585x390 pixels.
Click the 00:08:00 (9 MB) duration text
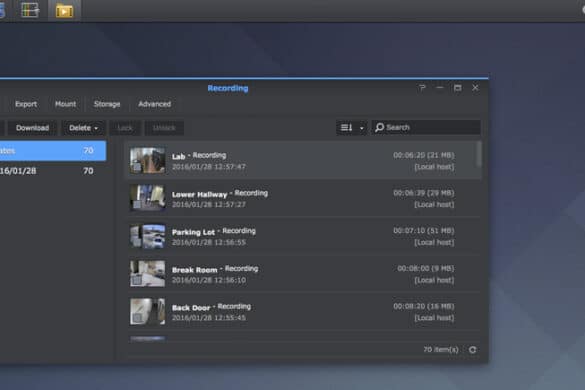425,268
